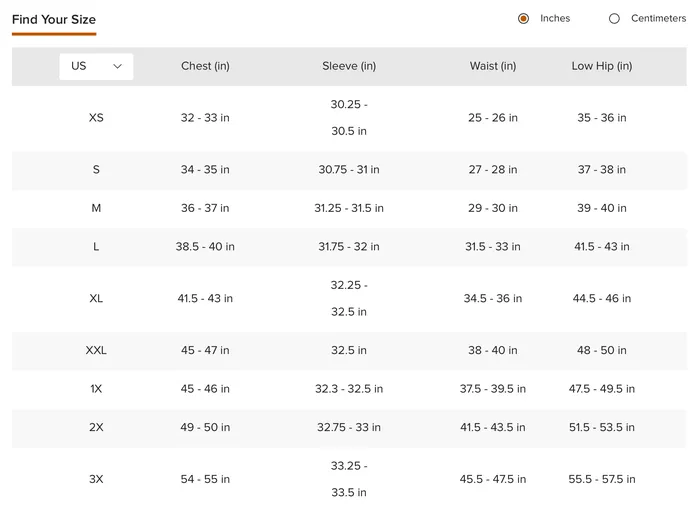Click the 2X sleeve value 32.75 - 33 in

tap(349, 427)
